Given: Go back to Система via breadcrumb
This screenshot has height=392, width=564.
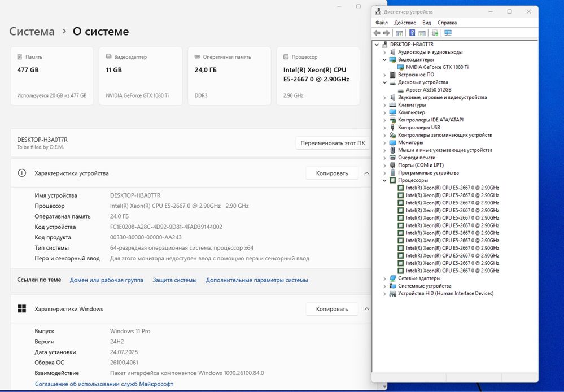Looking at the screenshot, I should click(32, 31).
